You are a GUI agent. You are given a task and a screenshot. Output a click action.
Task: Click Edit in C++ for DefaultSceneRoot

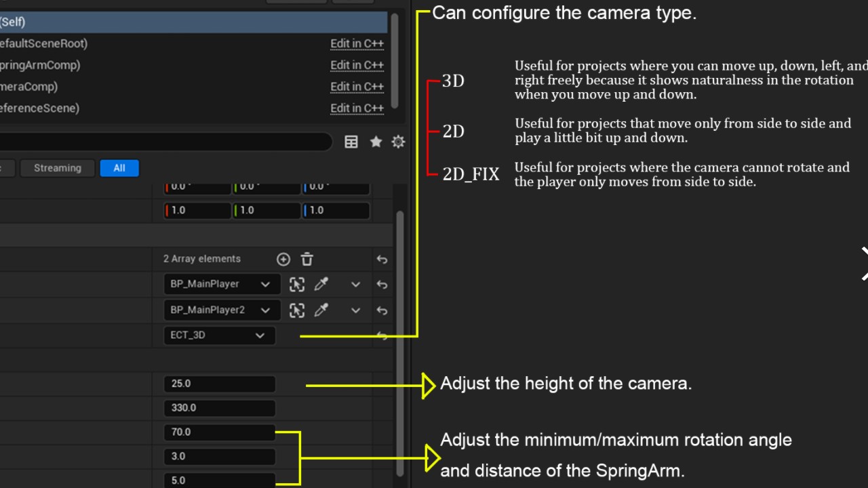(x=357, y=43)
